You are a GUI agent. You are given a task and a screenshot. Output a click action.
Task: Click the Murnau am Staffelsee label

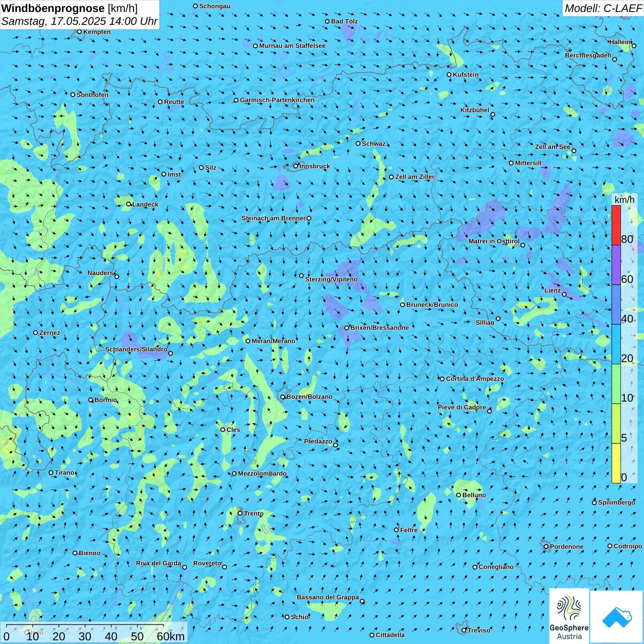(292, 46)
